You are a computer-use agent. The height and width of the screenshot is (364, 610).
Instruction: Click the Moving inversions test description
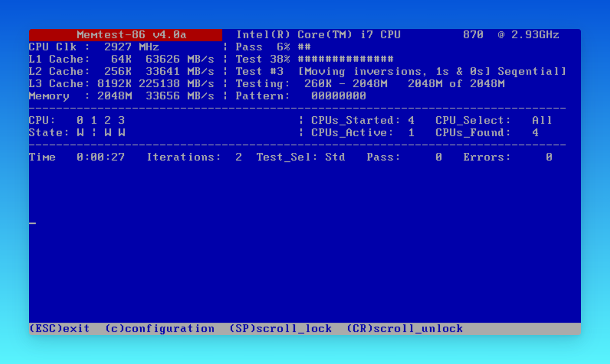click(x=432, y=72)
